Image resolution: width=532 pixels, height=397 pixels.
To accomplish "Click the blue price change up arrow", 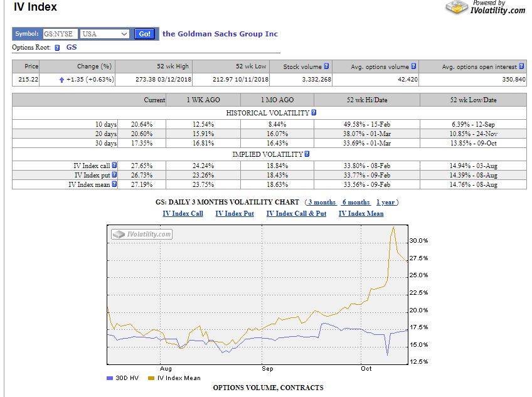I will pyautogui.click(x=61, y=80).
